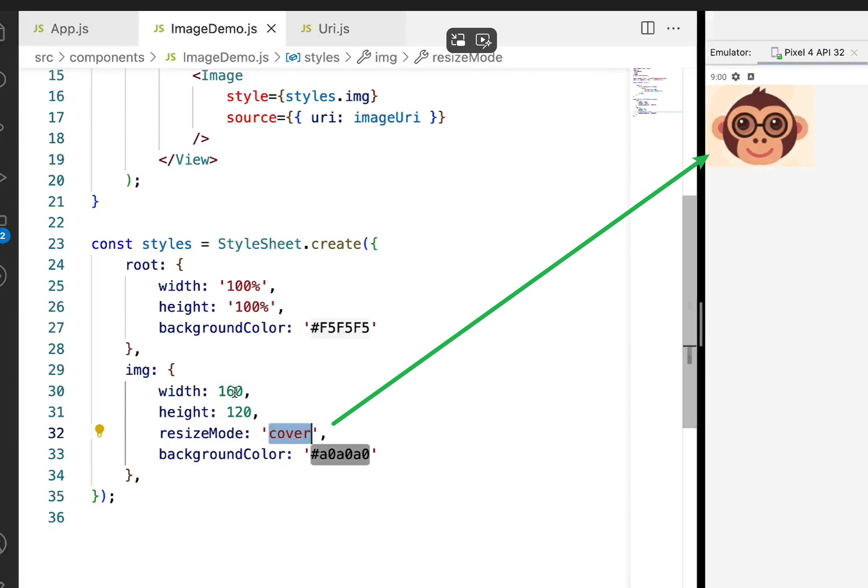Expand the chevron after 'styles' breadcrumb

pos(348,57)
